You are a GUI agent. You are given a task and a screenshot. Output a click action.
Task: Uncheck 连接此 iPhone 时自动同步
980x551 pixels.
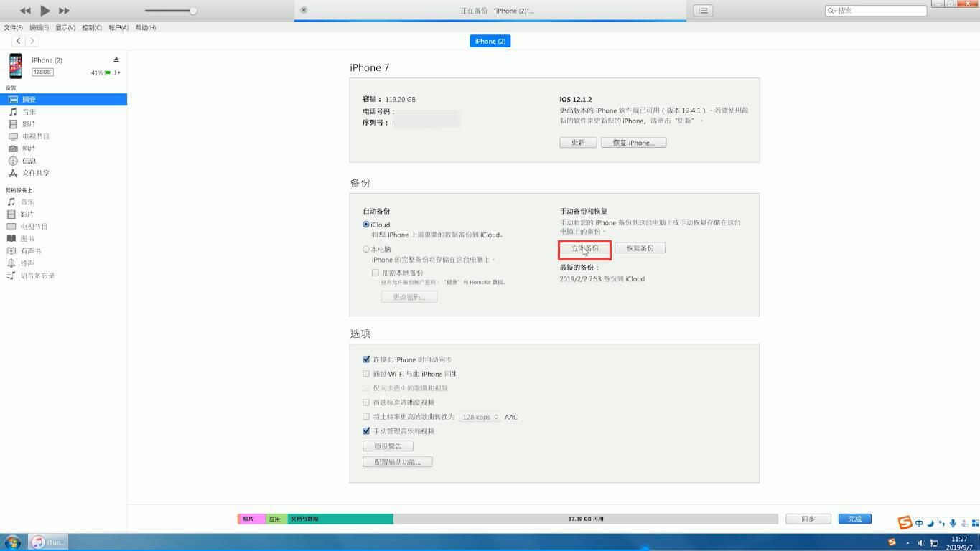366,359
